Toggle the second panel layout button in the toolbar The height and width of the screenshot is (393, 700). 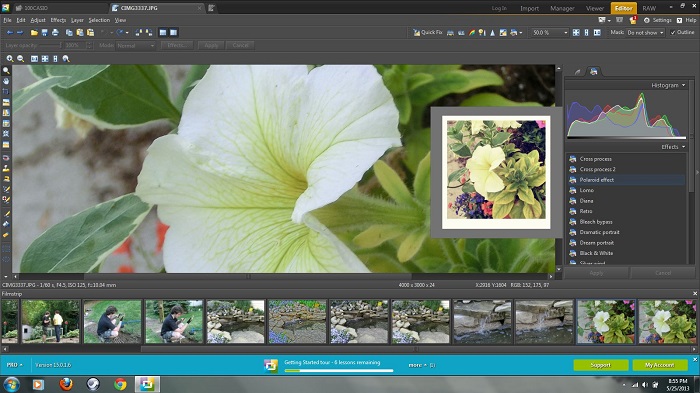173,33
